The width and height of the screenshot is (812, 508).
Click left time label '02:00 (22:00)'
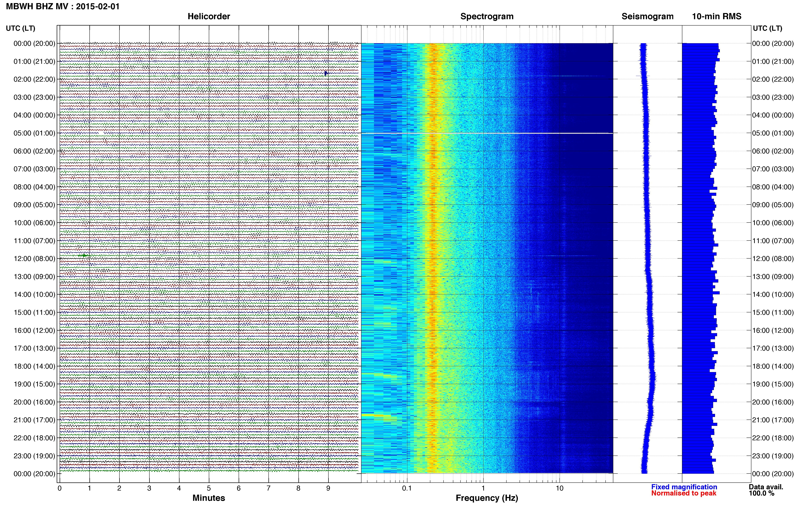coord(34,79)
